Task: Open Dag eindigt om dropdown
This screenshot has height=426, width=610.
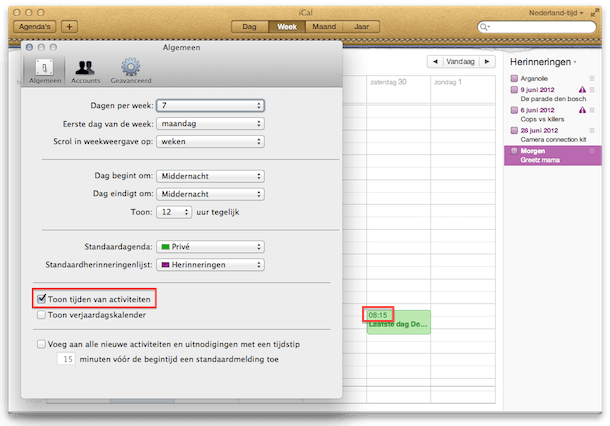Action: coord(210,194)
